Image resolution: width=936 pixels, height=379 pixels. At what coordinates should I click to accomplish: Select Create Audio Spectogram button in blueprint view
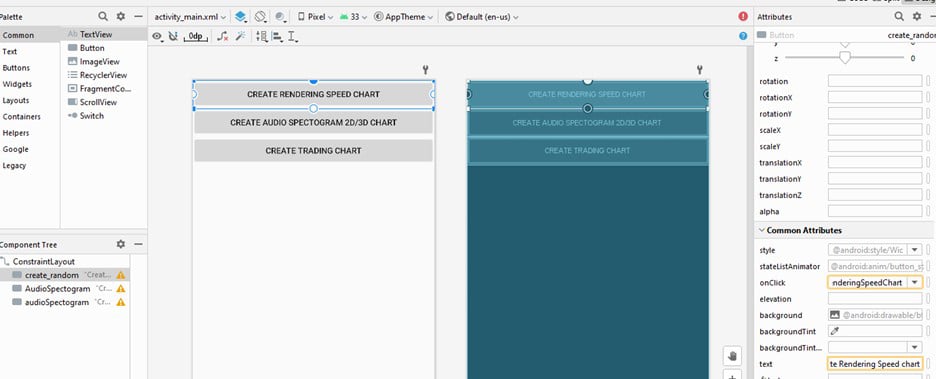587,122
